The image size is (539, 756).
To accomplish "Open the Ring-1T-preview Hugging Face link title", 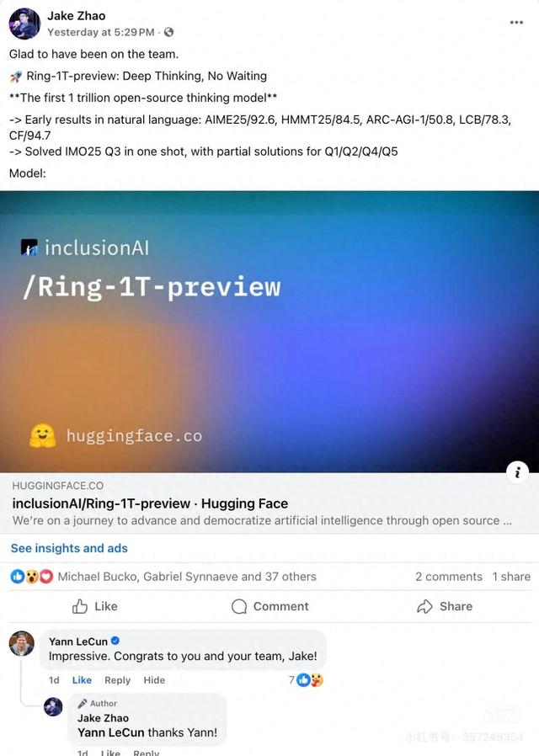I will tap(150, 503).
